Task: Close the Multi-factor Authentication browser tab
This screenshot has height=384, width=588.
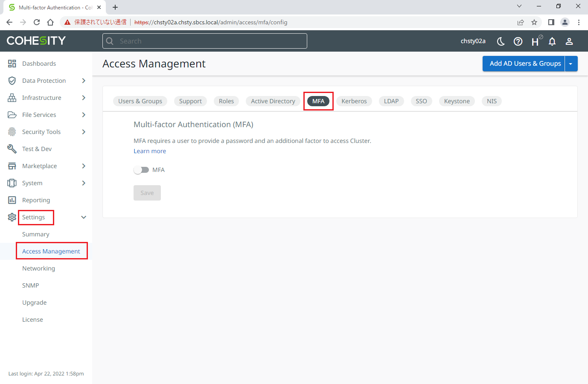Action: tap(99, 7)
